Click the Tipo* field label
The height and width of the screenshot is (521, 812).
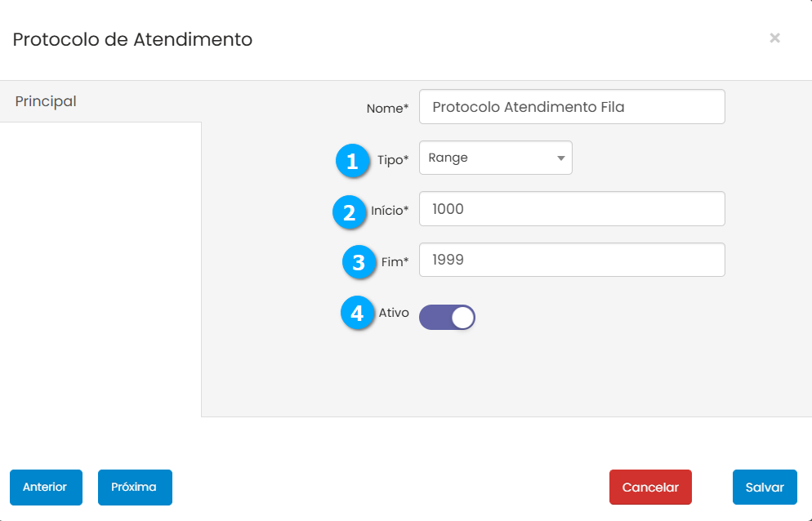pos(392,159)
